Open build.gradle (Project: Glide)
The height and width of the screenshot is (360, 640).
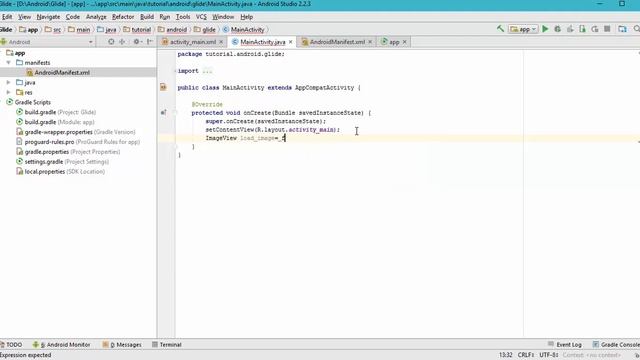pyautogui.click(x=56, y=112)
